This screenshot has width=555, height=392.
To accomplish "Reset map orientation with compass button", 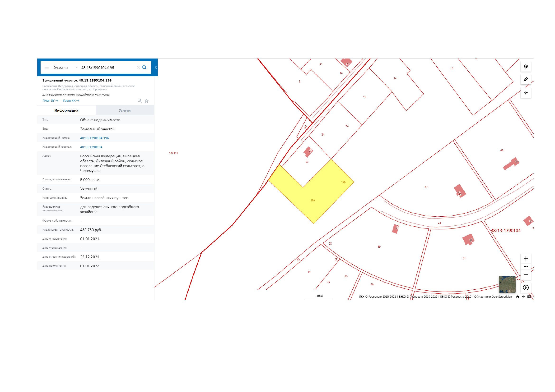I will pos(526,288).
